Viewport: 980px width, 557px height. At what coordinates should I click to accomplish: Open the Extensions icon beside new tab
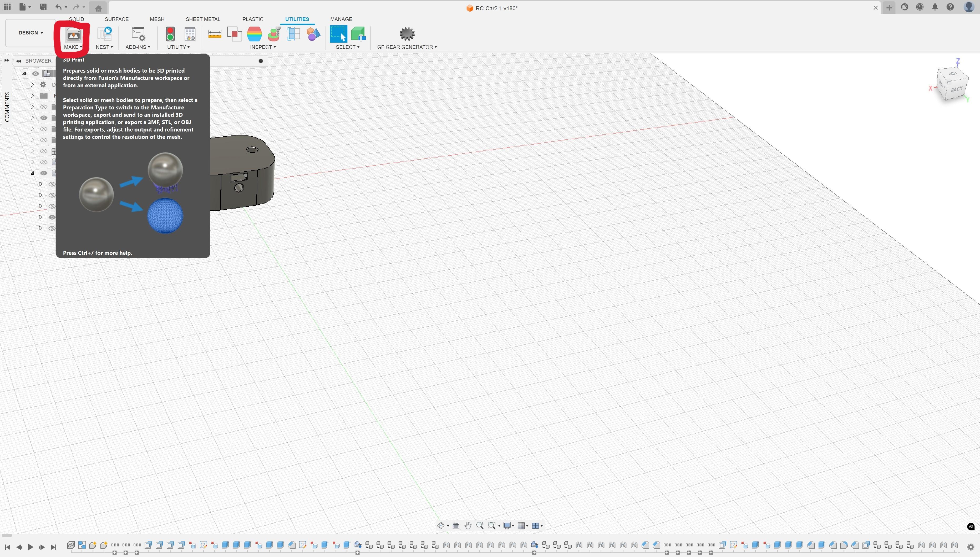(905, 7)
